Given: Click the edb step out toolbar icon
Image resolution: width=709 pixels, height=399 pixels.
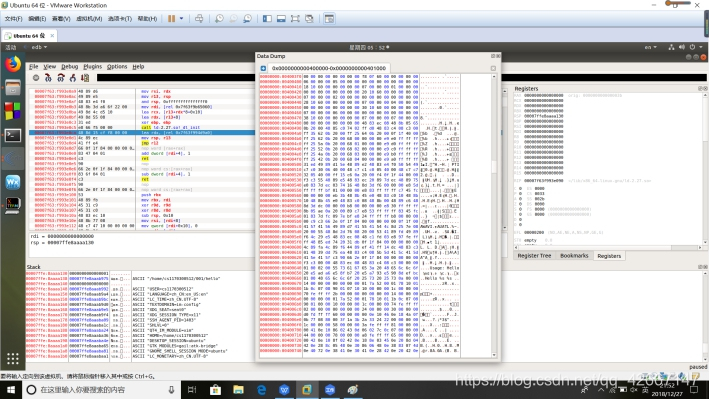Looking at the screenshot, I should tap(72, 78).
